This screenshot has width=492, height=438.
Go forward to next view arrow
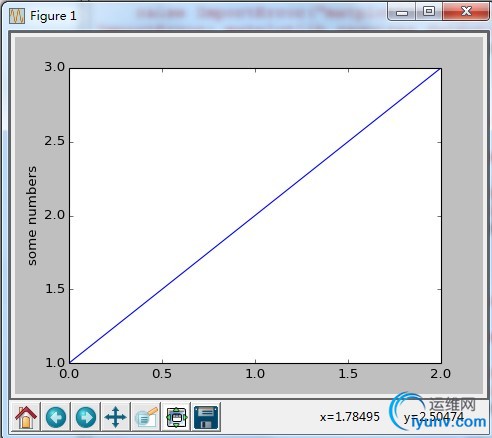pos(86,417)
